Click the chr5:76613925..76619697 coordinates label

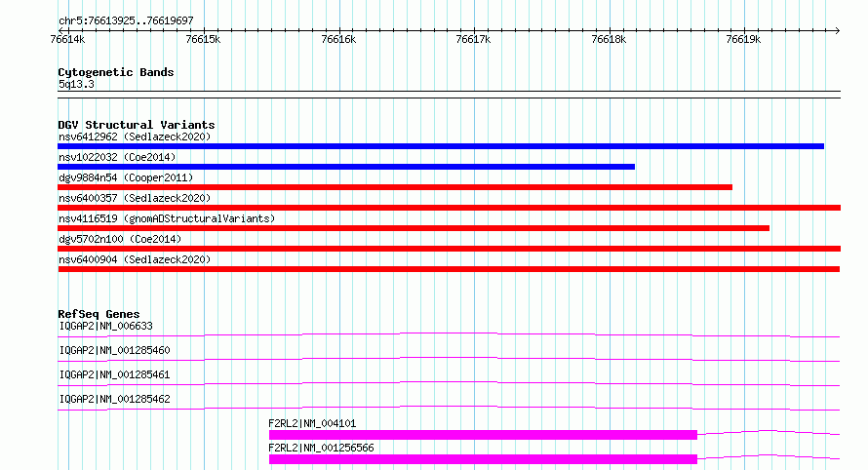126,20
